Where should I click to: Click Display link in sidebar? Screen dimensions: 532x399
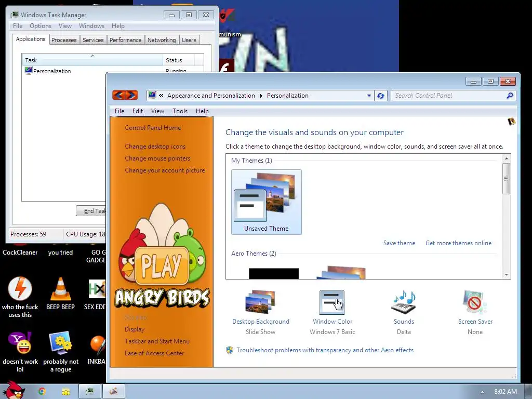point(135,329)
